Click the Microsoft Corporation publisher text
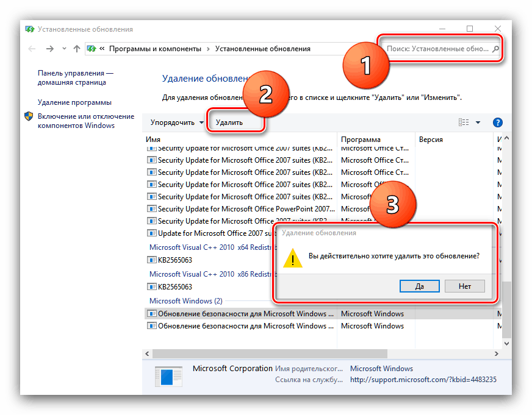 [x=232, y=369]
